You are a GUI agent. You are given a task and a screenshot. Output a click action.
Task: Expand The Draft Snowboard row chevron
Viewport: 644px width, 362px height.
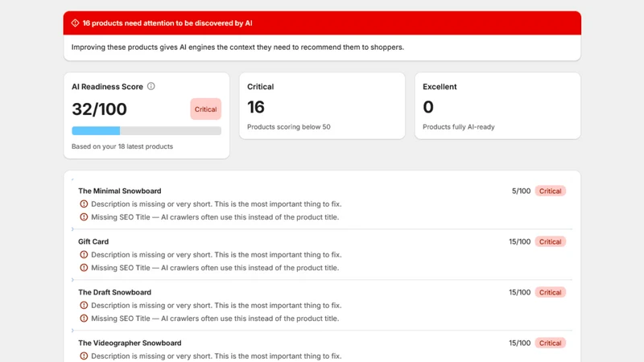point(72,280)
